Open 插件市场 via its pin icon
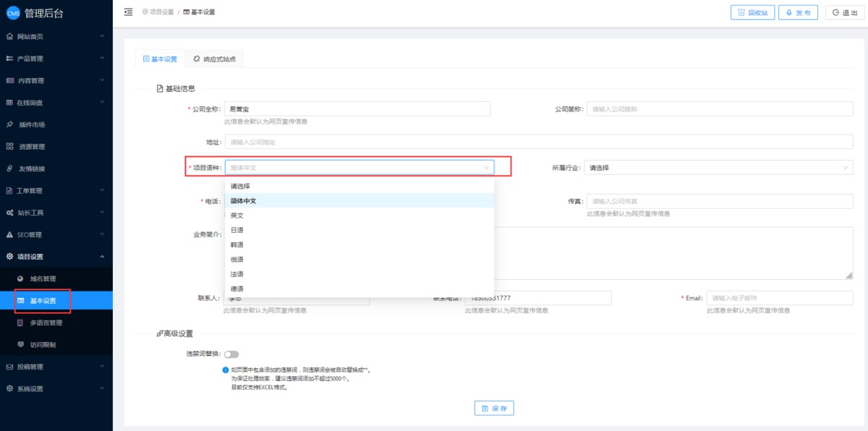The width and height of the screenshot is (868, 431). [9, 124]
